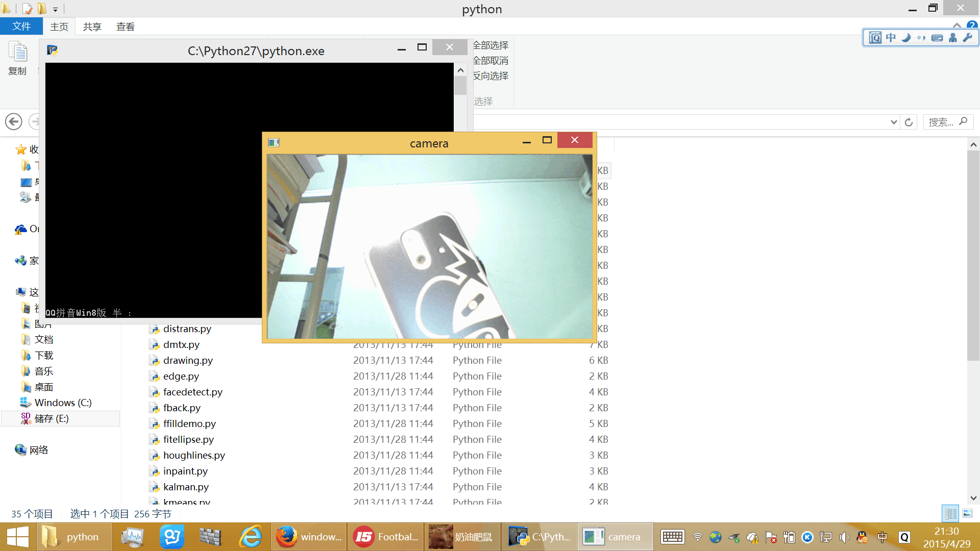Click the Explorer search box
Image resolution: width=980 pixels, height=551 pixels.
(948, 122)
